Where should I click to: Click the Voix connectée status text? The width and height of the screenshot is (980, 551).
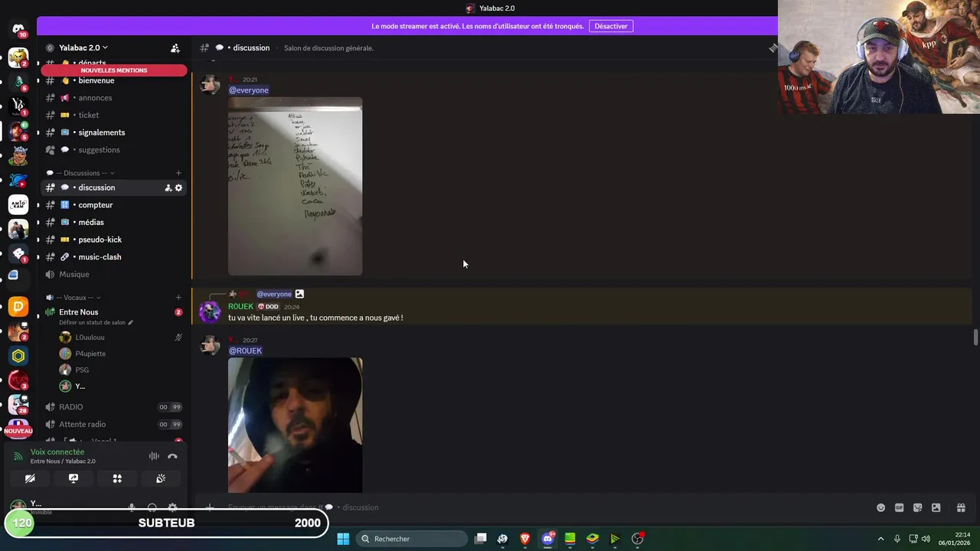(57, 452)
